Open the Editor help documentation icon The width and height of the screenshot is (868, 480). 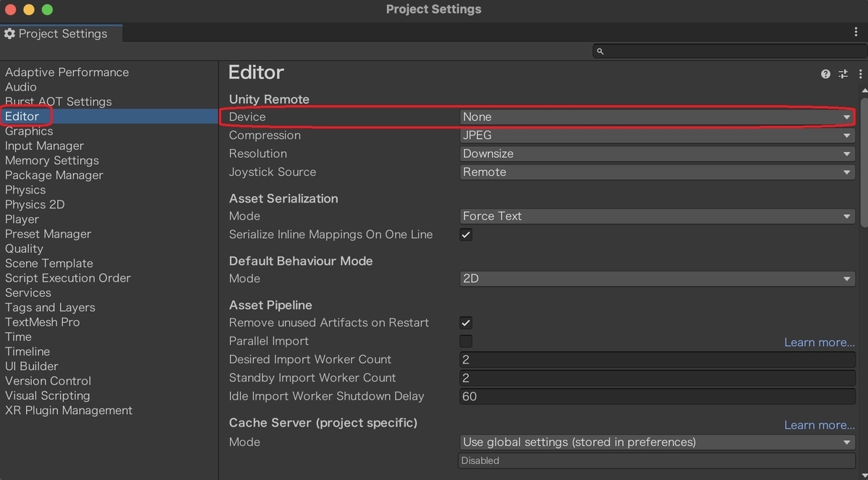[x=825, y=74]
